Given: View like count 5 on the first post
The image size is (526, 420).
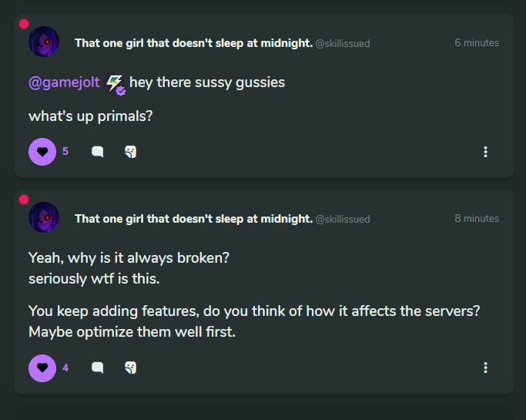Looking at the screenshot, I should tap(65, 151).
